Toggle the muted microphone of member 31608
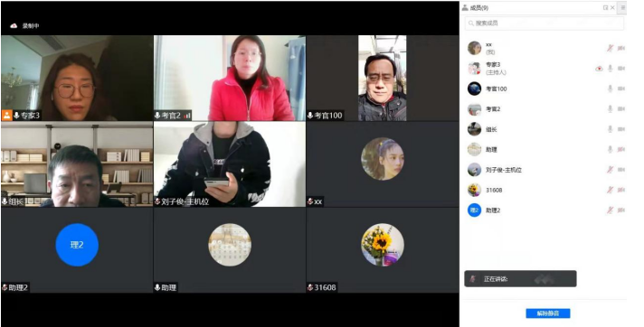This screenshot has width=644, height=327. pyautogui.click(x=610, y=190)
